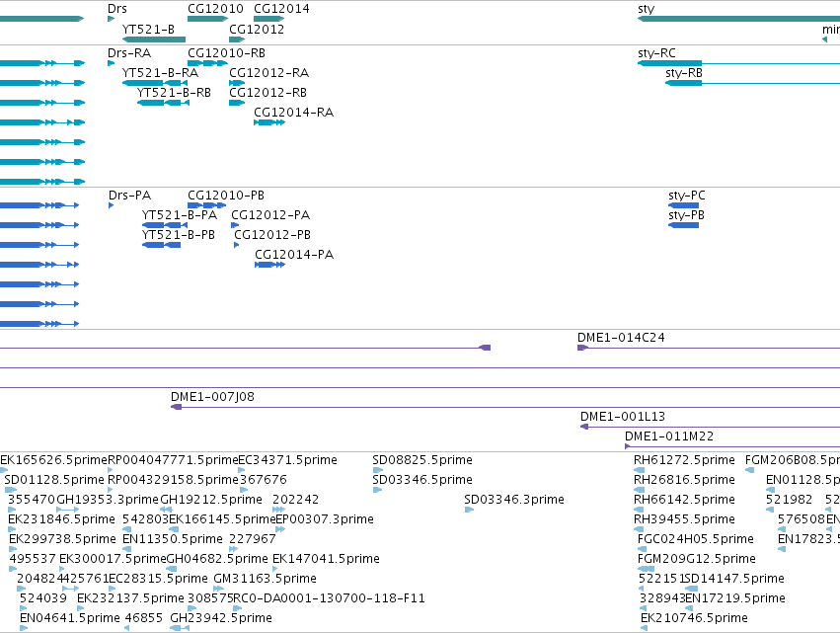Select the EK147041.5prime EST label

coord(327,559)
